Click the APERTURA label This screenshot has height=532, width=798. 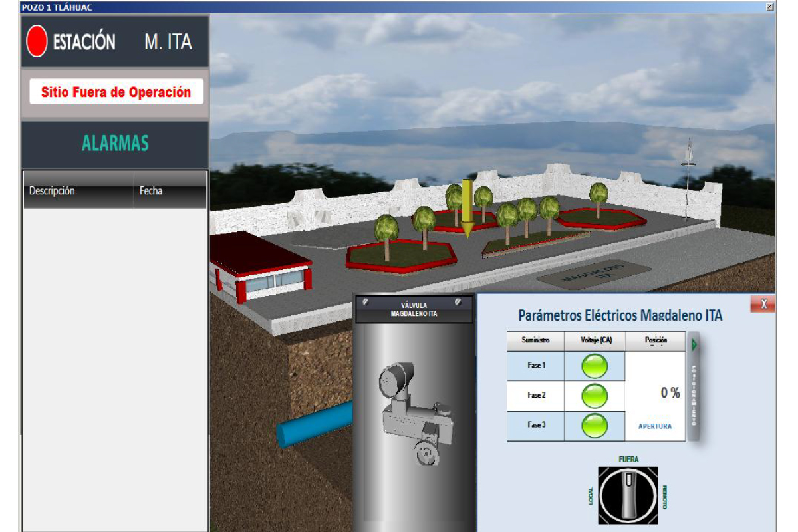(x=654, y=426)
